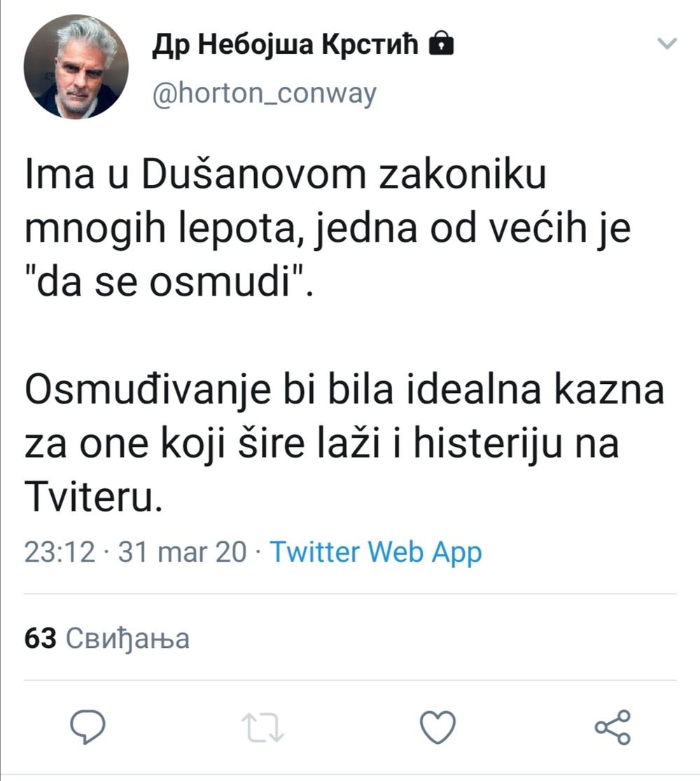The image size is (700, 781).
Task: Open the Др Небојша Крстић profile name
Action: coord(286,46)
